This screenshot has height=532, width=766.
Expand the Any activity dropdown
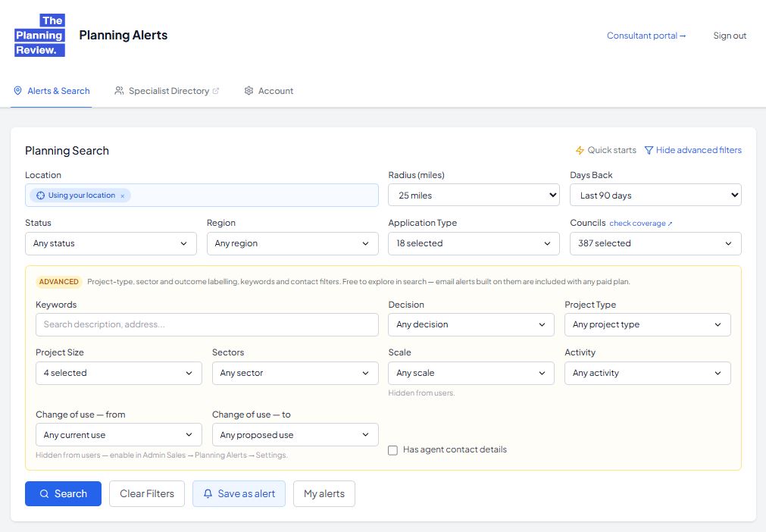click(x=648, y=373)
